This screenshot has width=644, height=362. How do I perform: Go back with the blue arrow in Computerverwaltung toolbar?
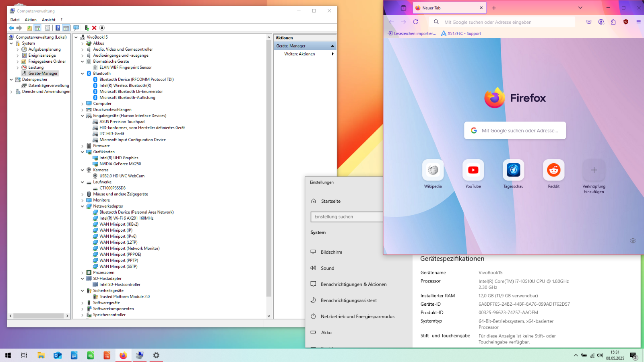tap(11, 28)
